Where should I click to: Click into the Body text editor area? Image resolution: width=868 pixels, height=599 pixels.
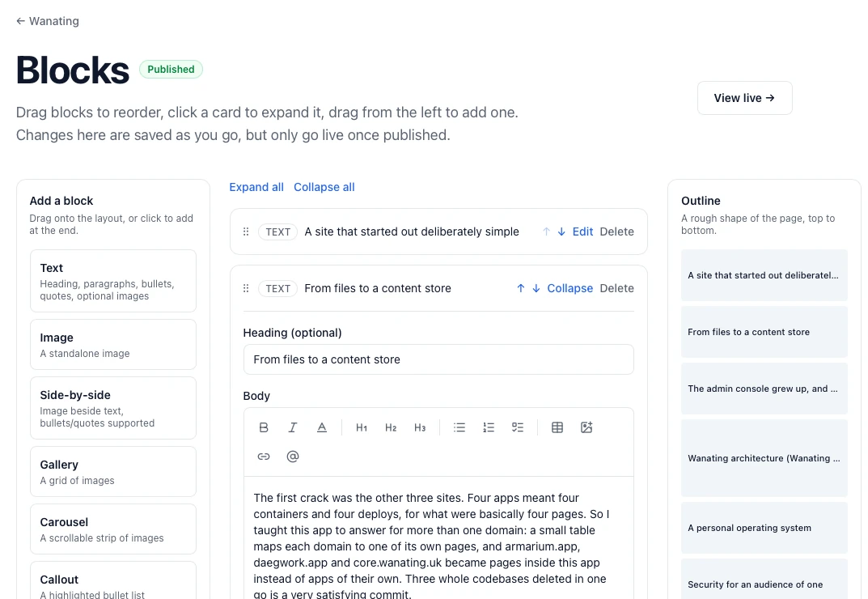tap(438, 538)
